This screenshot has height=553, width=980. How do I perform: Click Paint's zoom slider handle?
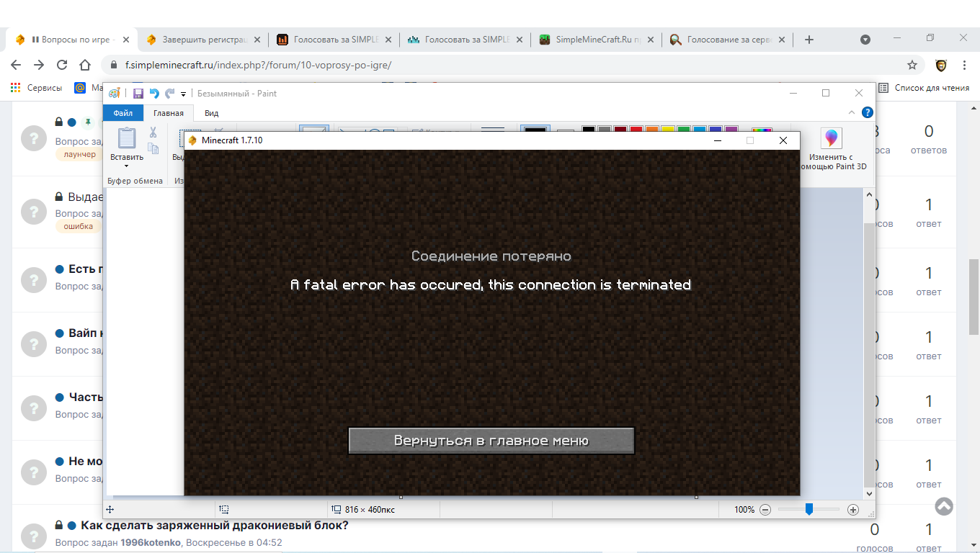click(809, 510)
